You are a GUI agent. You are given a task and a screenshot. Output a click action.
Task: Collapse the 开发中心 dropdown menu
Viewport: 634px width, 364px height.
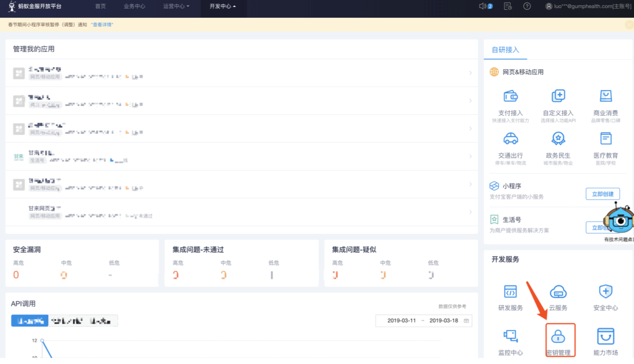[223, 6]
